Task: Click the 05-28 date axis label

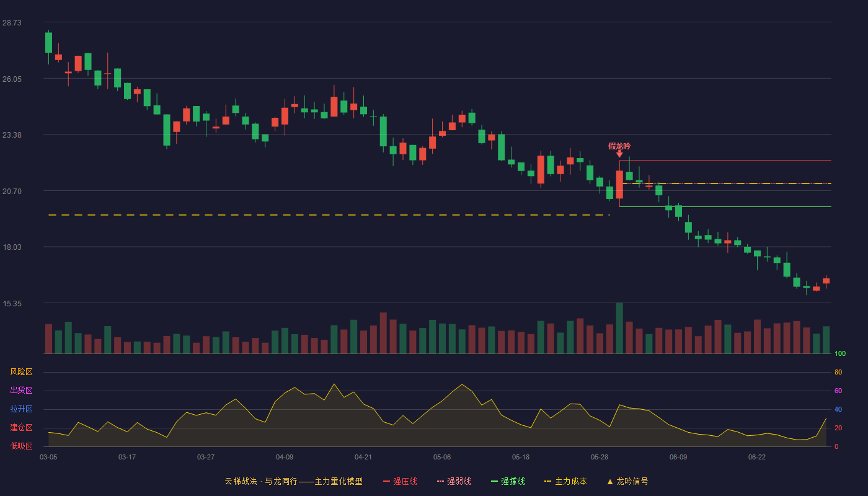Action: [x=600, y=457]
